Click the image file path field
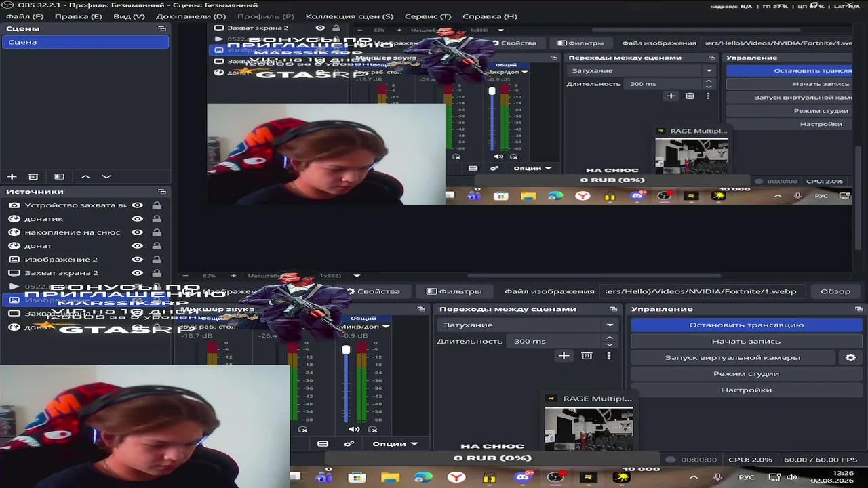The width and height of the screenshot is (868, 488). [703, 291]
